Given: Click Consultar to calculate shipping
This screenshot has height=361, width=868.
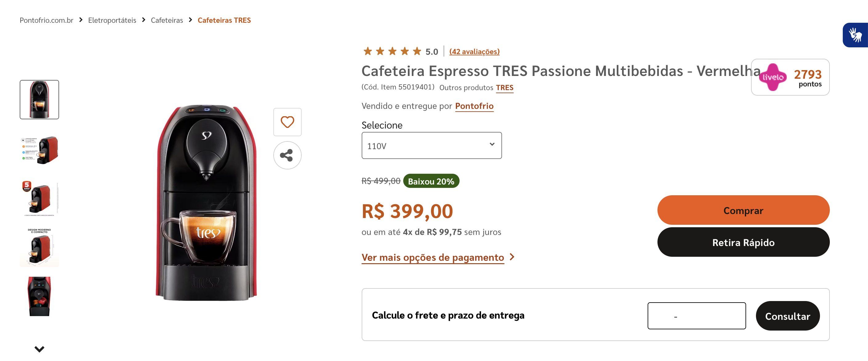Looking at the screenshot, I should point(787,315).
